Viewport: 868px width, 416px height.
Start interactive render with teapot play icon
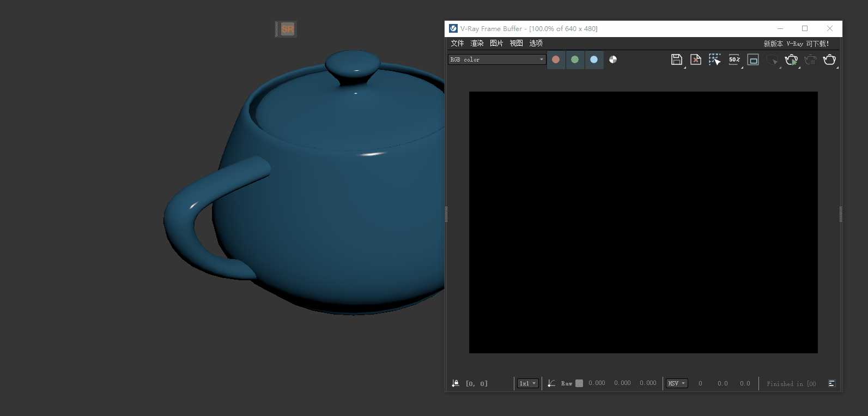[791, 60]
